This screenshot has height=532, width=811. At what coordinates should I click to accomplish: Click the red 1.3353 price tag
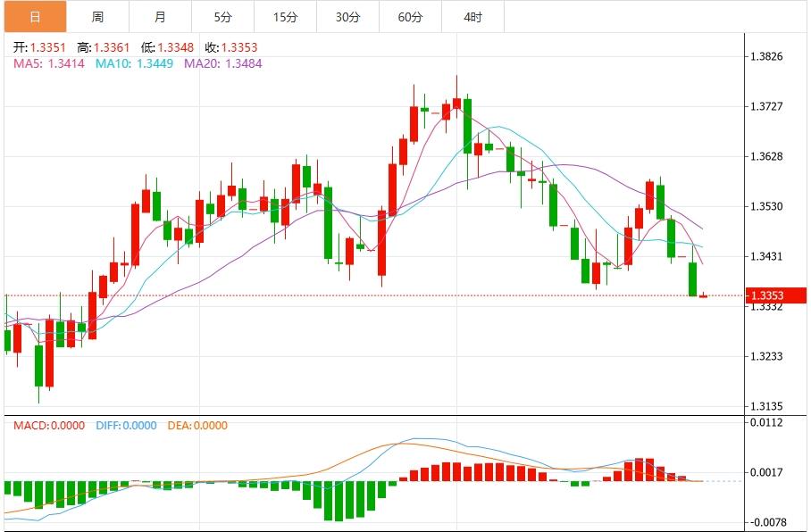773,294
